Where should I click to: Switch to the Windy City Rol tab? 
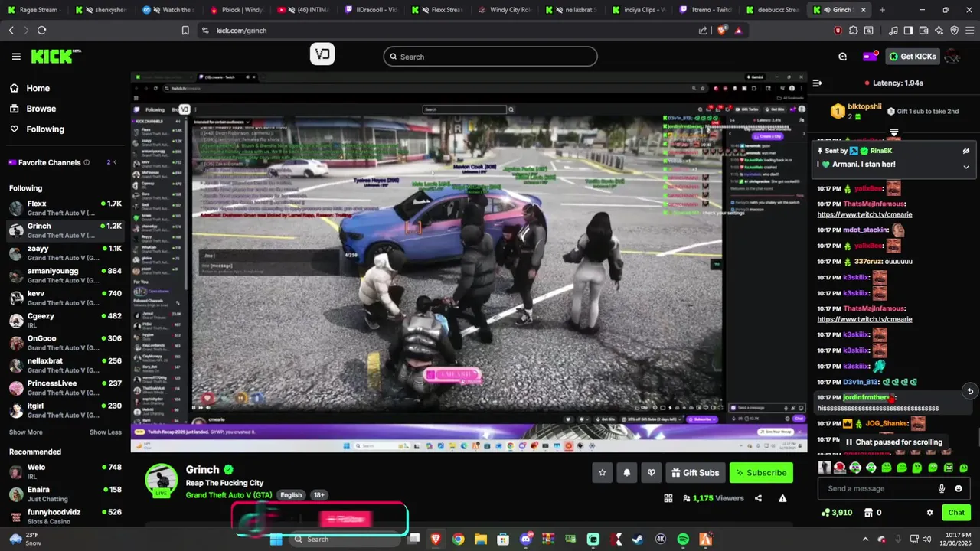[x=505, y=10]
